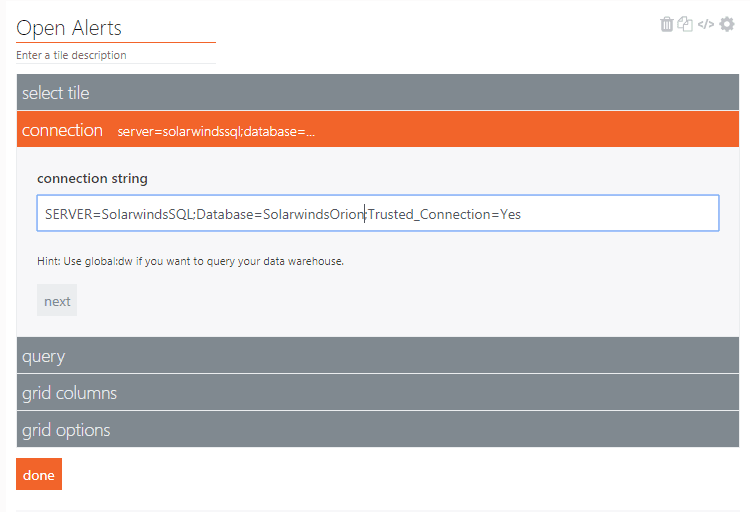The image size is (750, 512).
Task: Open the code view icon
Action: click(706, 25)
